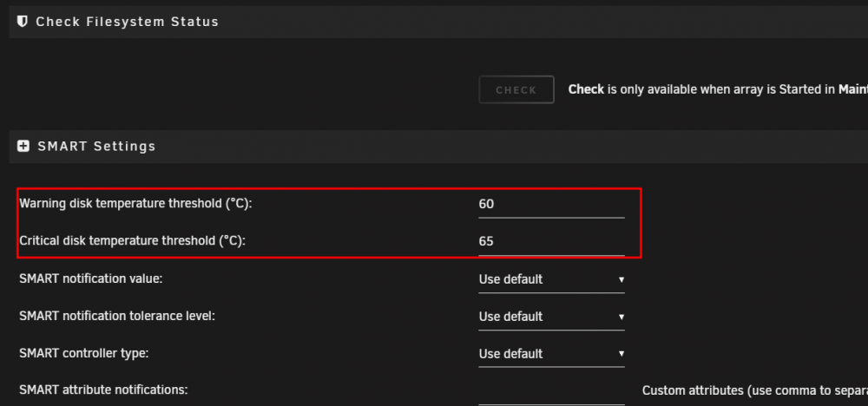Click the SMART Settings section title
Screen dimensions: 868x406
[97, 146]
